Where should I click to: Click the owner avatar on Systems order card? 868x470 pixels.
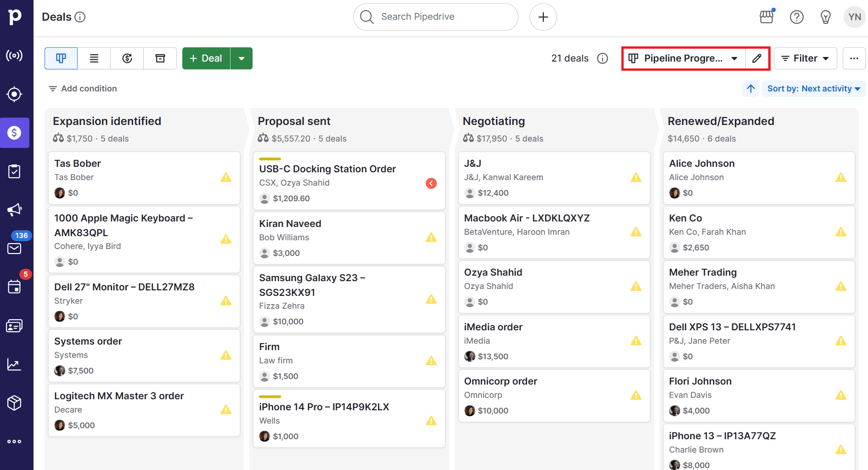[60, 371]
